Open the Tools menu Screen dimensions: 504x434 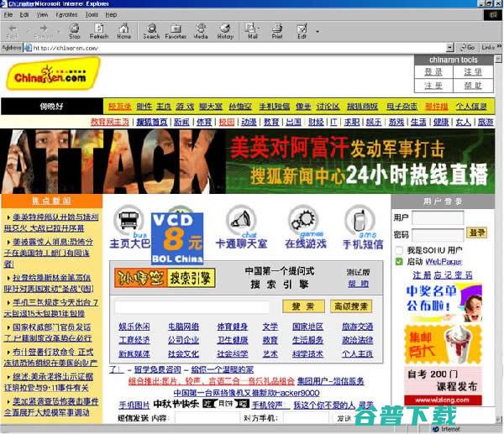92,15
